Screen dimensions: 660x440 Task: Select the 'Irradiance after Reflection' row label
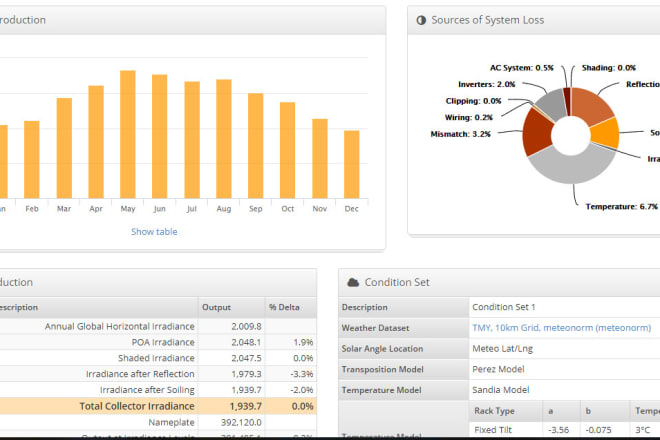click(140, 374)
